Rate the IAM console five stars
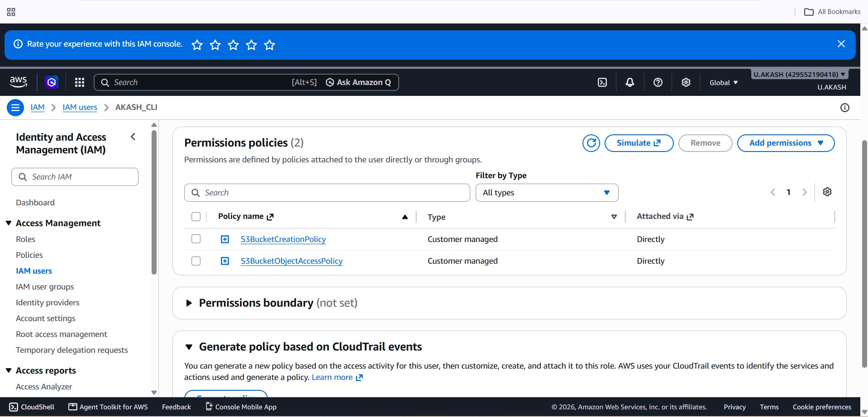868x417 pixels. tap(270, 45)
